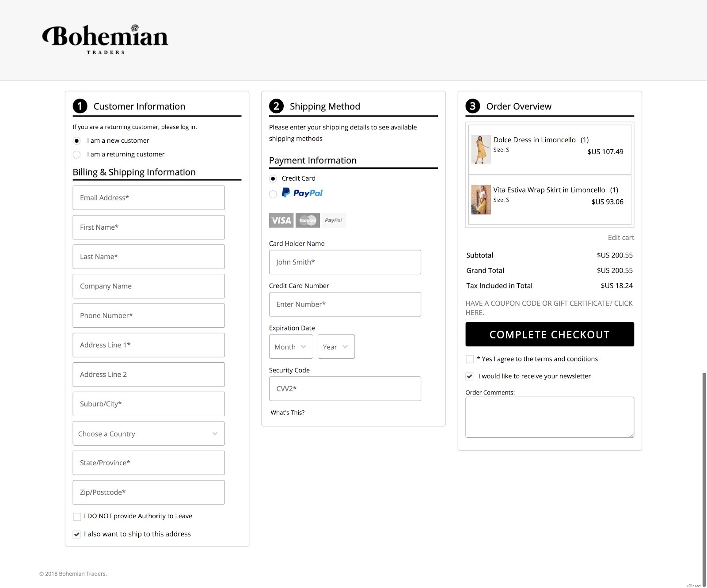Click the PayPal card icon next to MasterCard

pos(334,220)
